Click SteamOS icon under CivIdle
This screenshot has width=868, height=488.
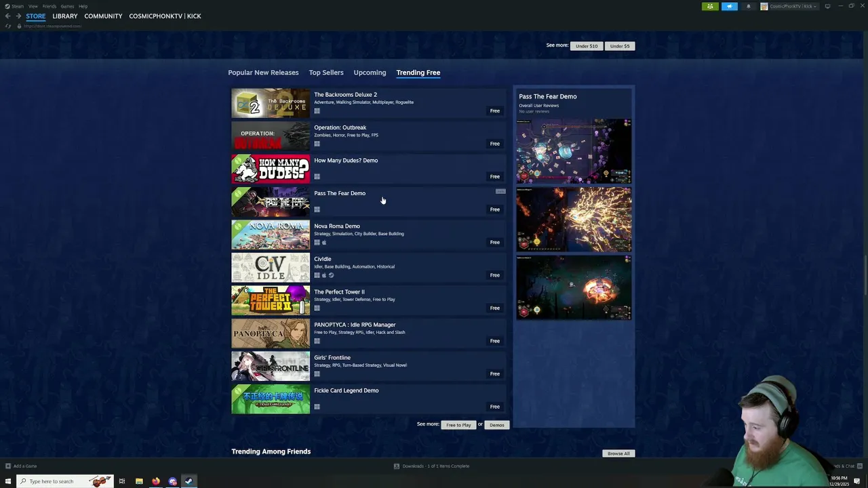pos(331,275)
